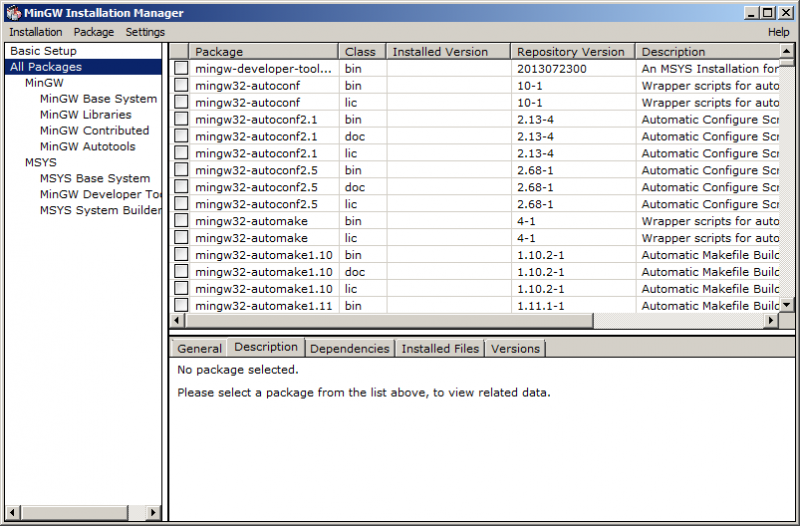Mark checkbox for mingw32-automake1.10 bin row
The width and height of the screenshot is (800, 526).
181,254
